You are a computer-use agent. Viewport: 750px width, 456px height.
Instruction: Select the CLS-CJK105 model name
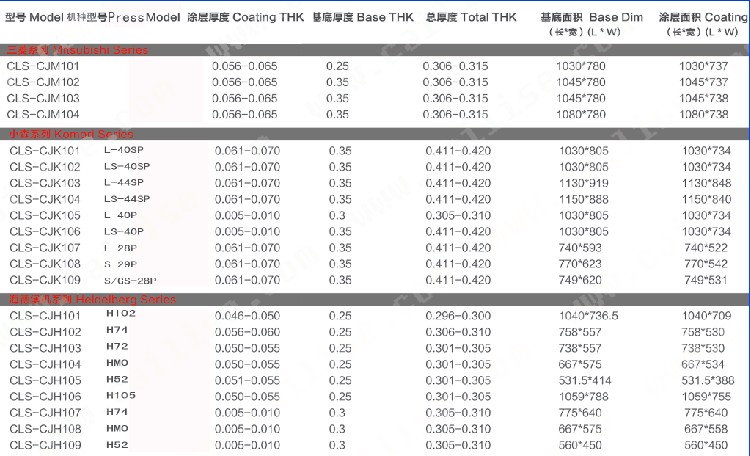tap(44, 215)
